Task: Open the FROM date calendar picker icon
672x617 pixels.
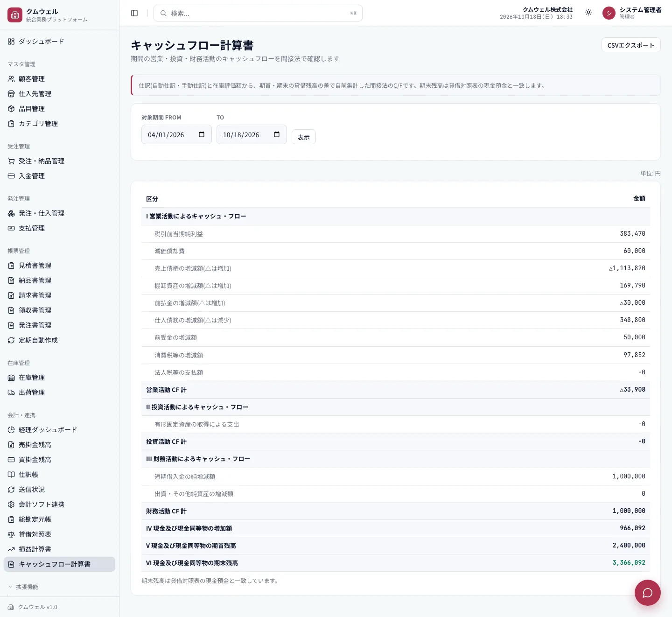Action: pos(202,134)
